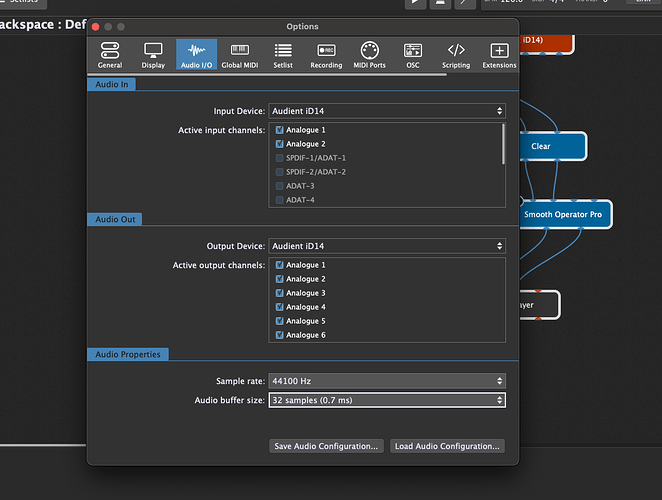
Task: Select the Display settings icon
Action: pyautogui.click(x=153, y=56)
